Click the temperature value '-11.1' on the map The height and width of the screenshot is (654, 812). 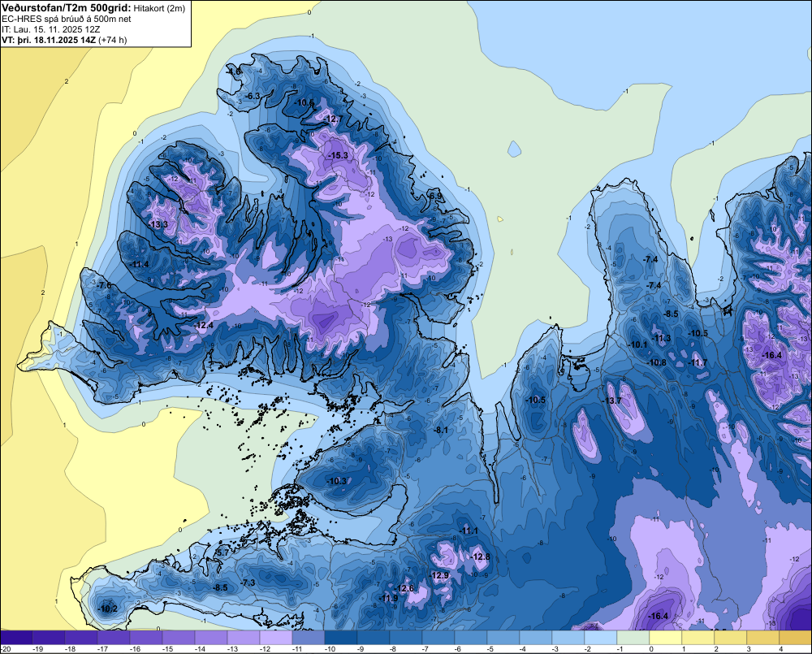coord(469,531)
